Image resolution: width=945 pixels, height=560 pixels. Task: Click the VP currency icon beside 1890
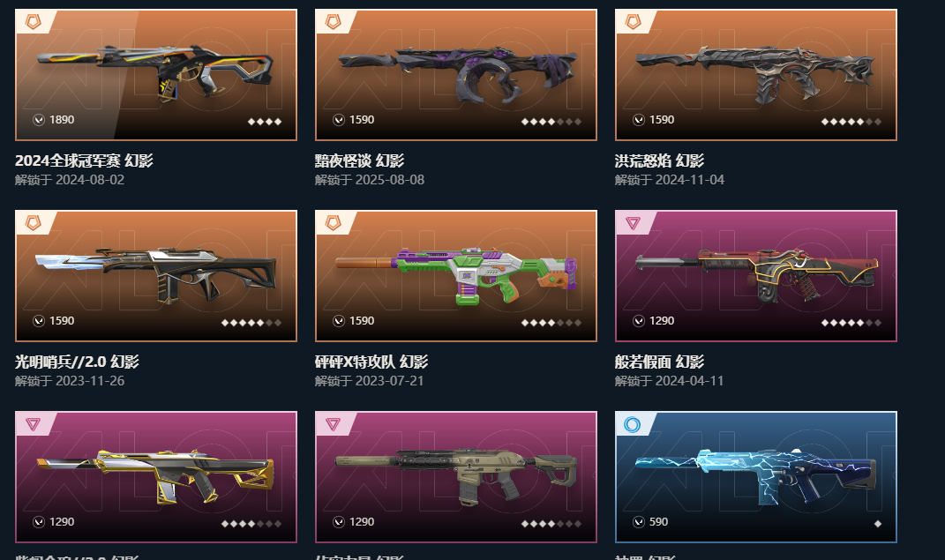point(39,120)
